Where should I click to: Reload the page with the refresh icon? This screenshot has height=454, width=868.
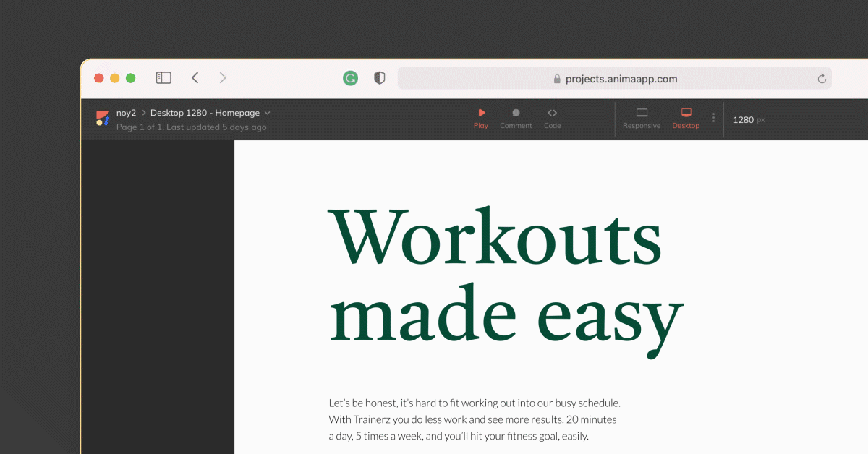click(x=821, y=79)
